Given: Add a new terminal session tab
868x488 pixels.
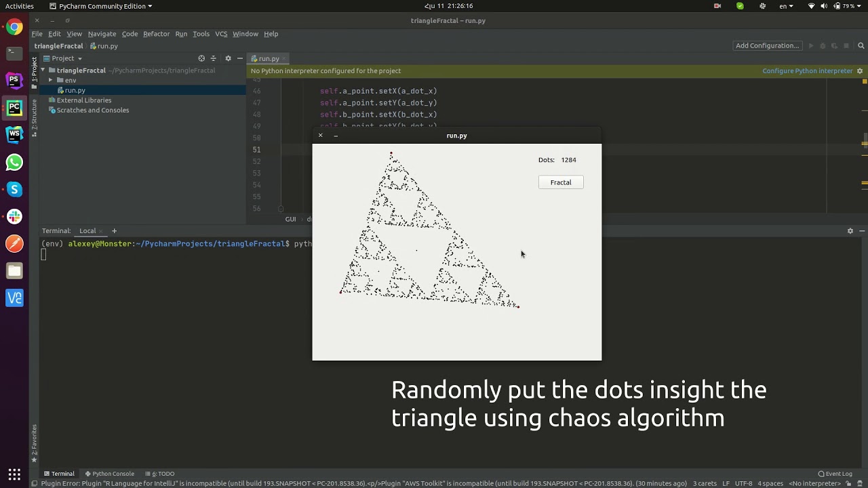Looking at the screenshot, I should [114, 231].
